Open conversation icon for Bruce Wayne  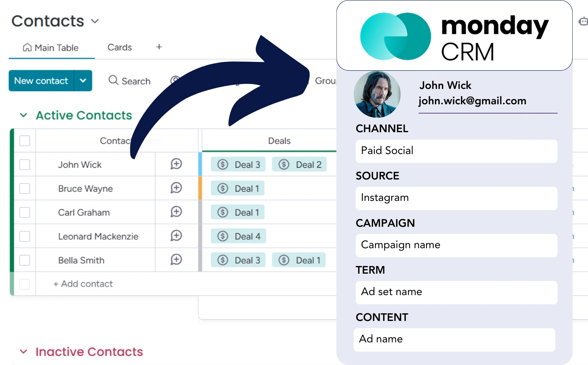coord(176,188)
